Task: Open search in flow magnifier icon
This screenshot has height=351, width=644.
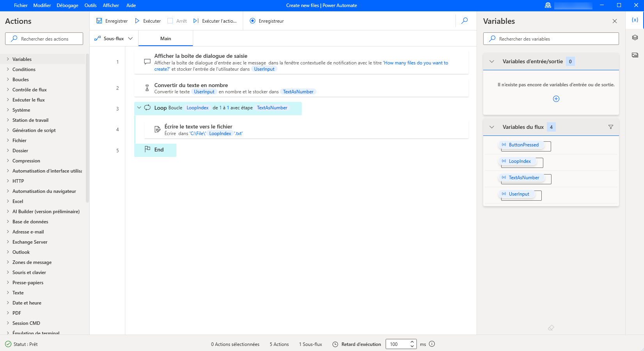Action: pos(464,21)
